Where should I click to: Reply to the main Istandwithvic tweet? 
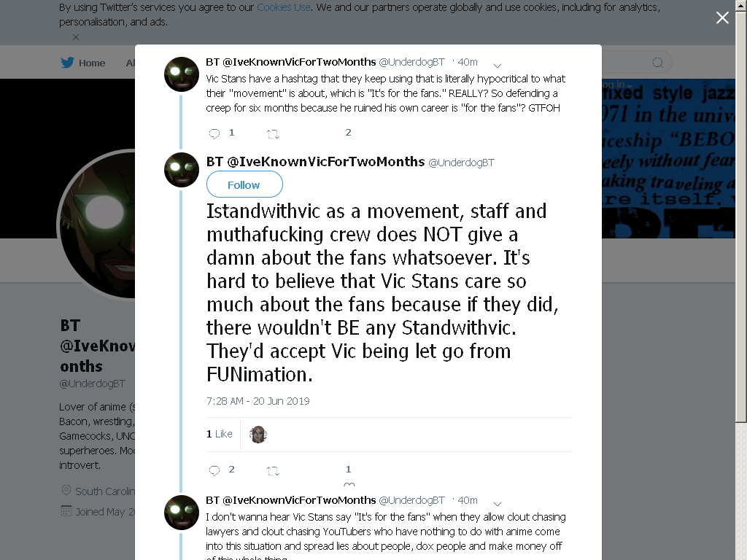pos(214,470)
